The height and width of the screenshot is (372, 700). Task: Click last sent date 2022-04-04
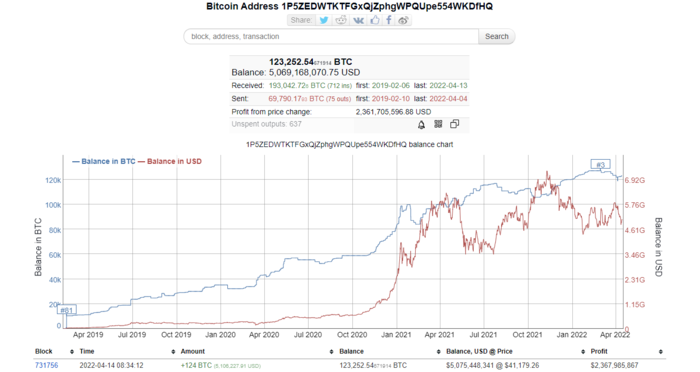[x=448, y=99]
